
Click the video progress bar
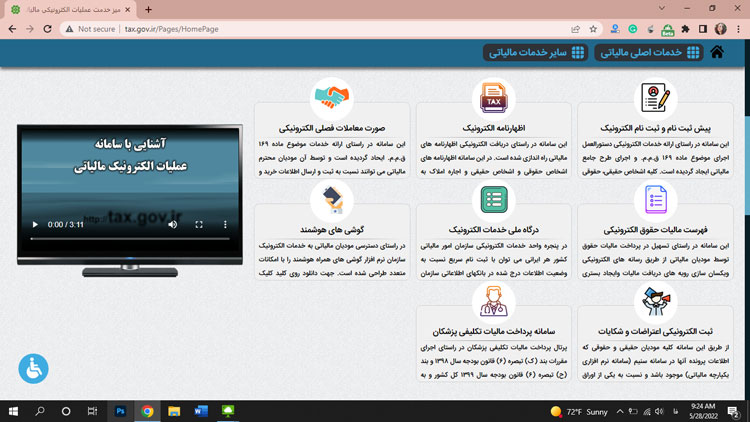point(130,238)
